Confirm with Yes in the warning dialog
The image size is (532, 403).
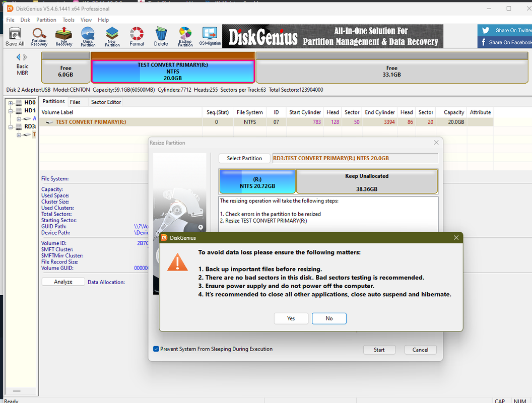[291, 318]
